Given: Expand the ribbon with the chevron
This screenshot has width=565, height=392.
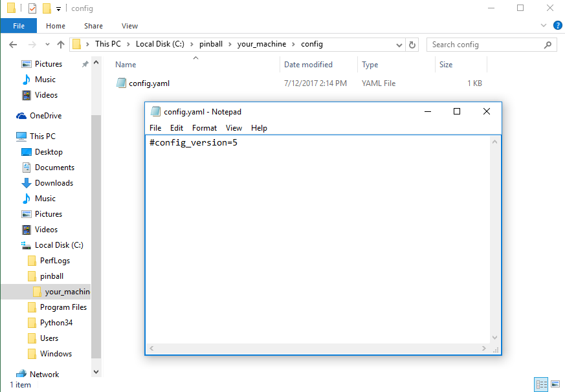Looking at the screenshot, I should coord(544,25).
